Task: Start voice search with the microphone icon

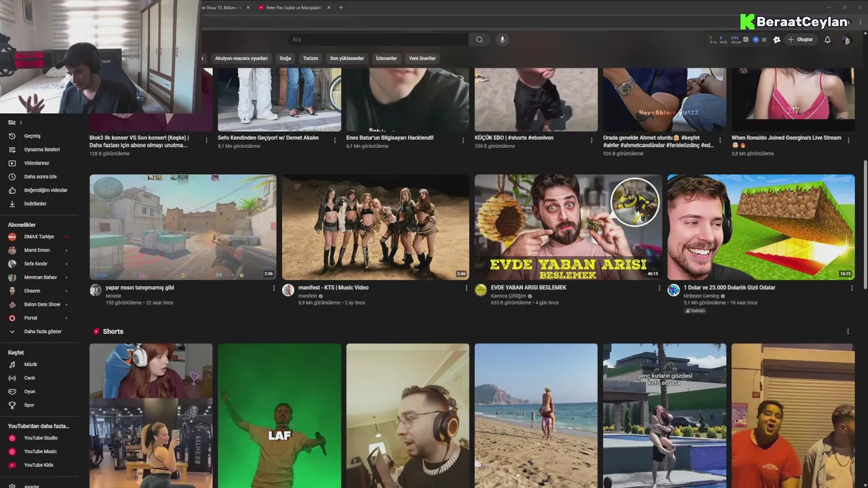Action: 502,39
